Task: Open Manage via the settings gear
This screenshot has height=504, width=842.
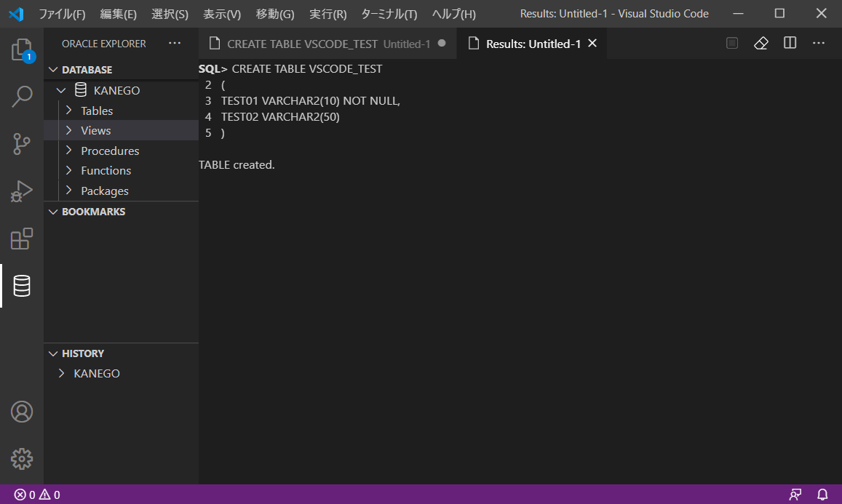Action: 22,459
